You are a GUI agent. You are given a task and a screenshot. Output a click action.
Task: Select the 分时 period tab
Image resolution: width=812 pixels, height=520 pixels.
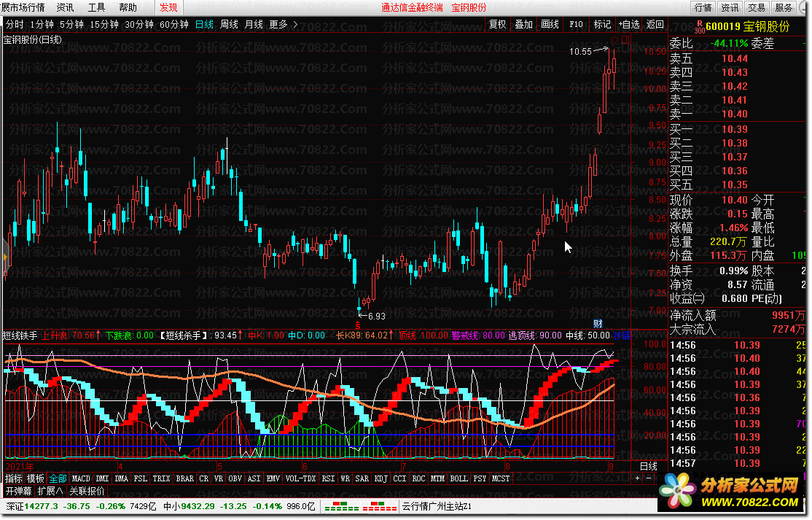[x=15, y=24]
